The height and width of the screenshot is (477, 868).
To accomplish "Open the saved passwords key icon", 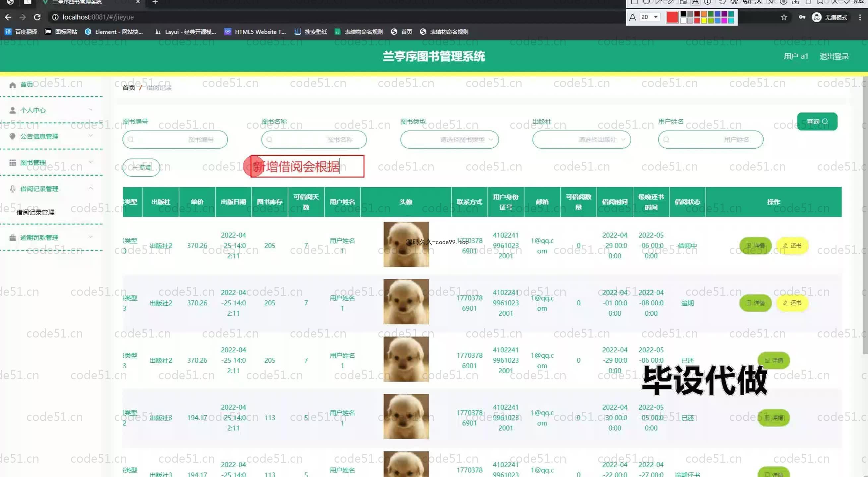I will [802, 17].
